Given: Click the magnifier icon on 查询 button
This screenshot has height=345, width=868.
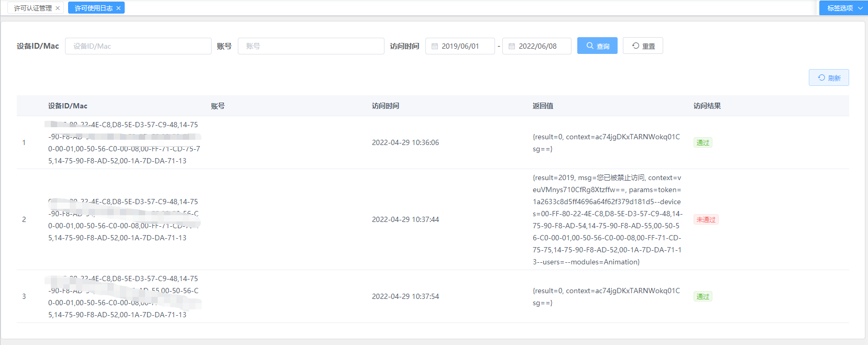Looking at the screenshot, I should pyautogui.click(x=590, y=46).
